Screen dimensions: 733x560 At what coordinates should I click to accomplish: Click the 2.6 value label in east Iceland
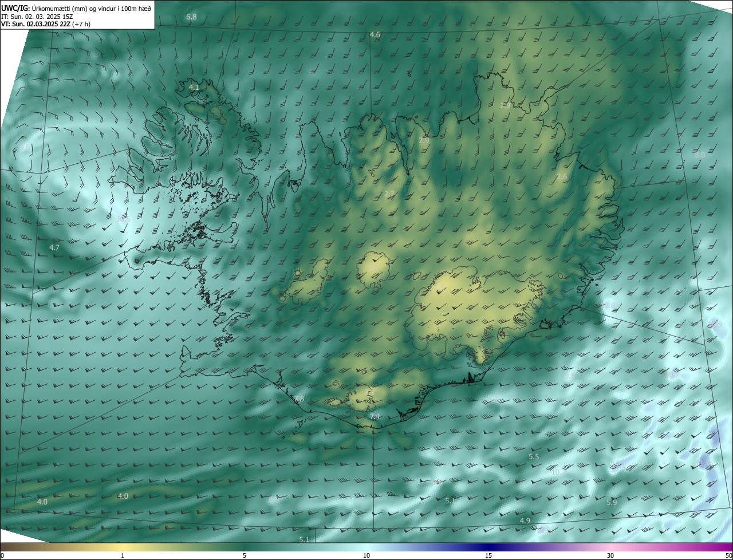pos(562,177)
